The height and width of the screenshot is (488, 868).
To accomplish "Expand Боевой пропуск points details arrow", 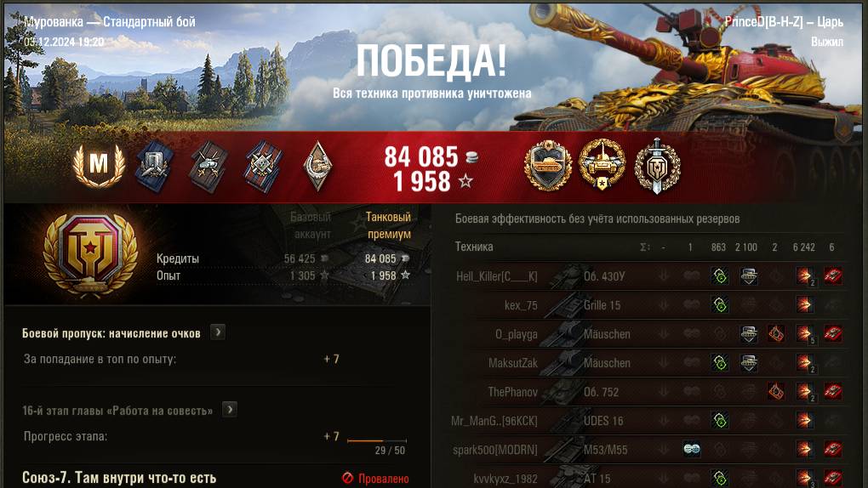I will click(218, 332).
